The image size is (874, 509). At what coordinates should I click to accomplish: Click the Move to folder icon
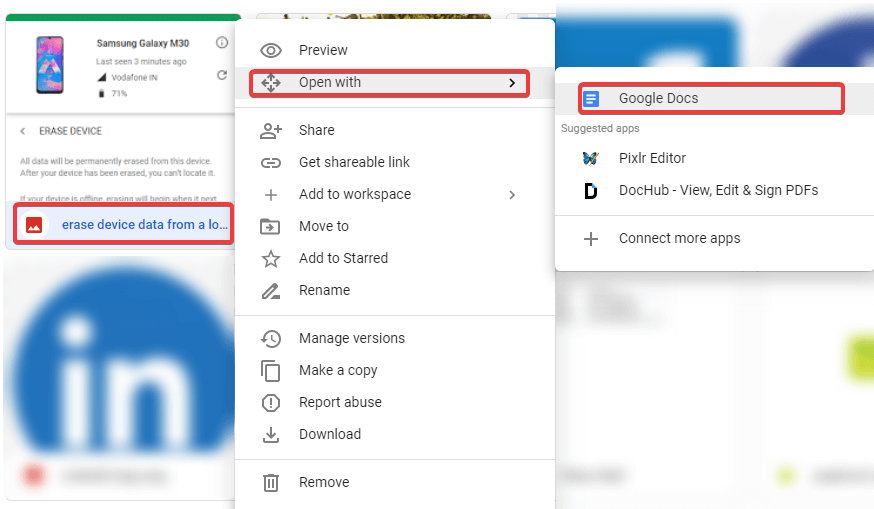tap(271, 226)
